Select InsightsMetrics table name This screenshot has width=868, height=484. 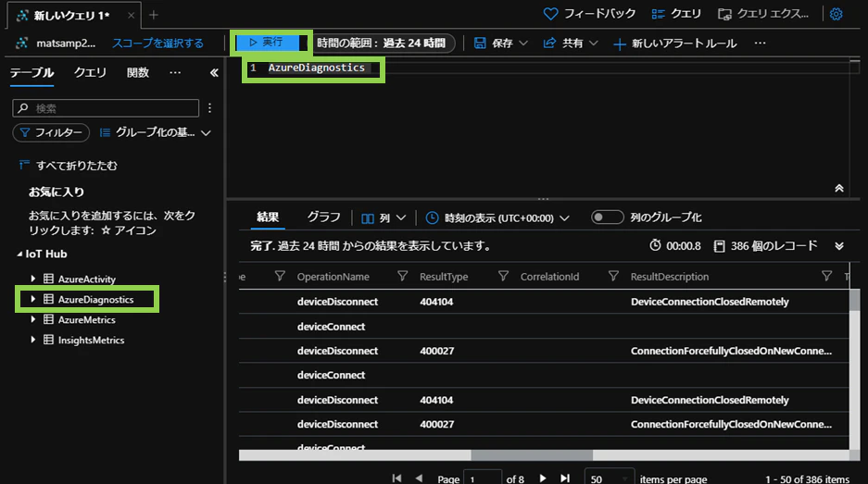point(92,341)
